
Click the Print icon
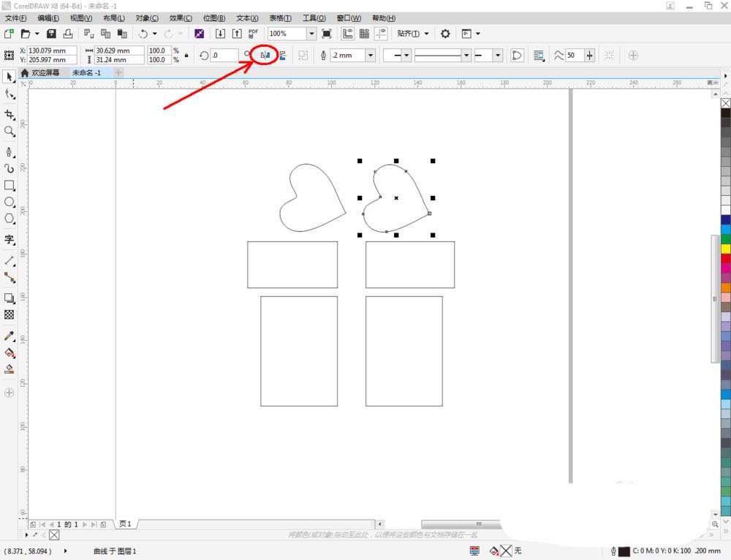[68, 34]
